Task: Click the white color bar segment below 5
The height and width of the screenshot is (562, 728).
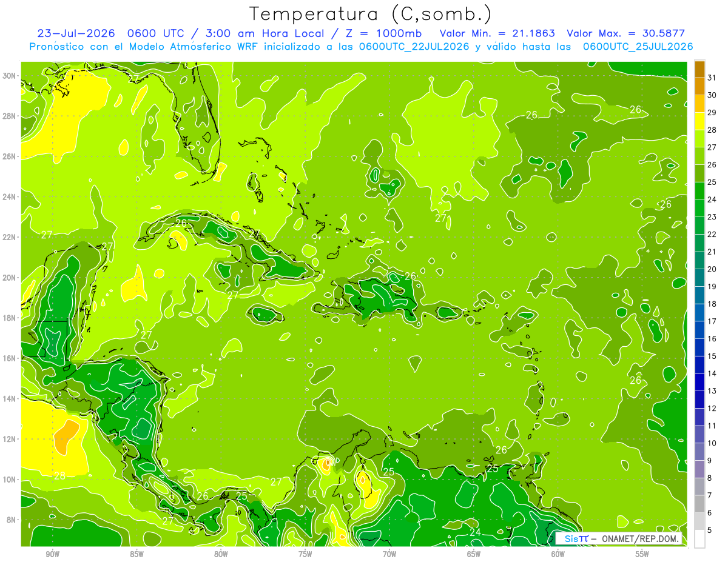Action: pyautogui.click(x=699, y=538)
